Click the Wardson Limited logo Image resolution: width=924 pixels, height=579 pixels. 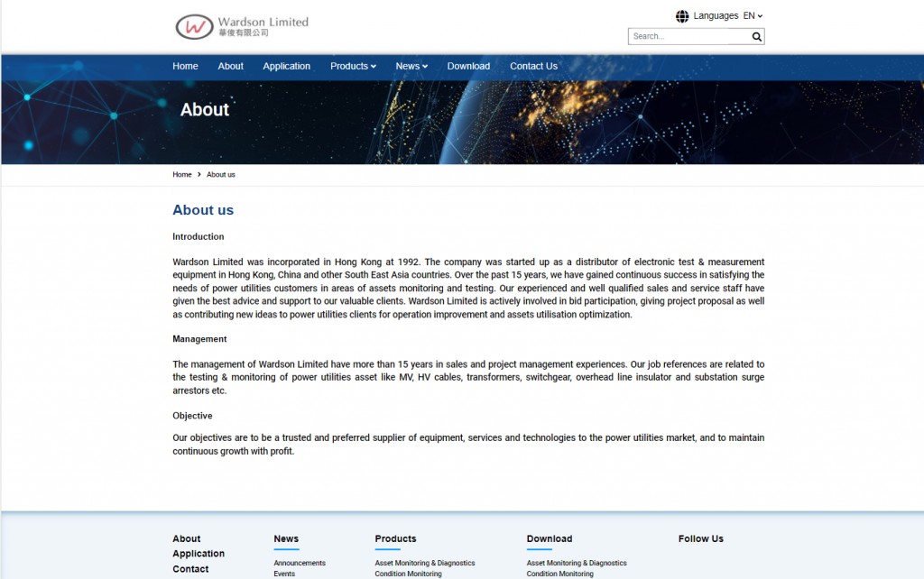point(242,26)
